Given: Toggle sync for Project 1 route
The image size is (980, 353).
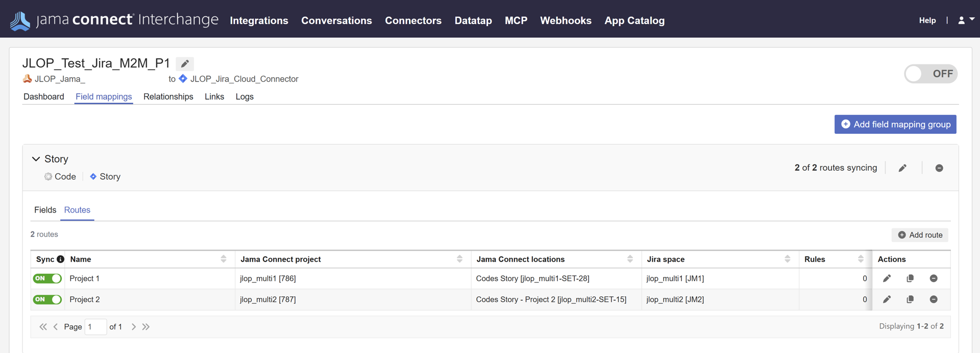Looking at the screenshot, I should click(47, 278).
